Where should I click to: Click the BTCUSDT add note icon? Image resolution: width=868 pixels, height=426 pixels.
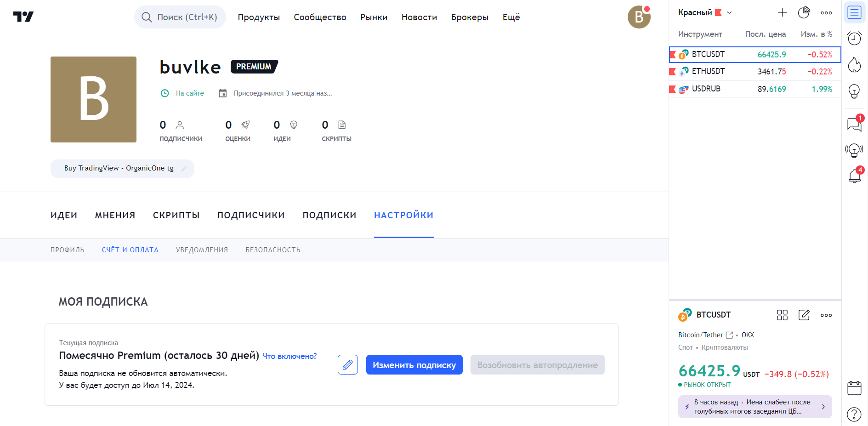pyautogui.click(x=804, y=315)
